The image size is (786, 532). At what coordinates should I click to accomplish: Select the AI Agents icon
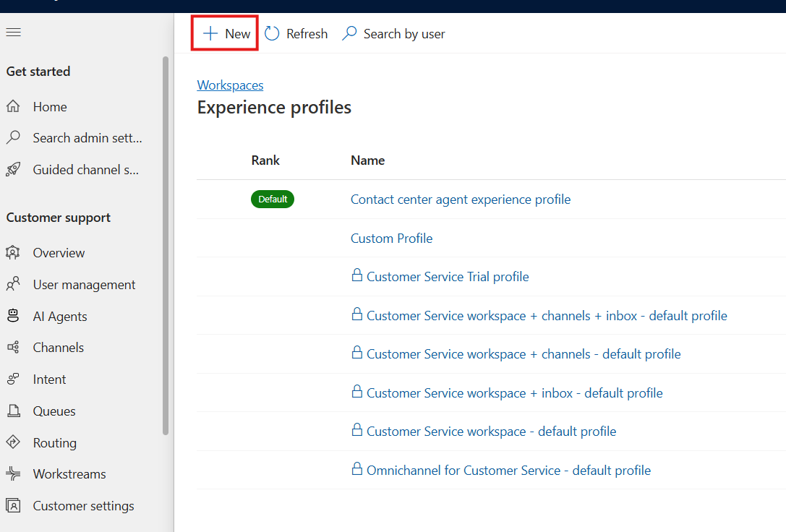[15, 316]
